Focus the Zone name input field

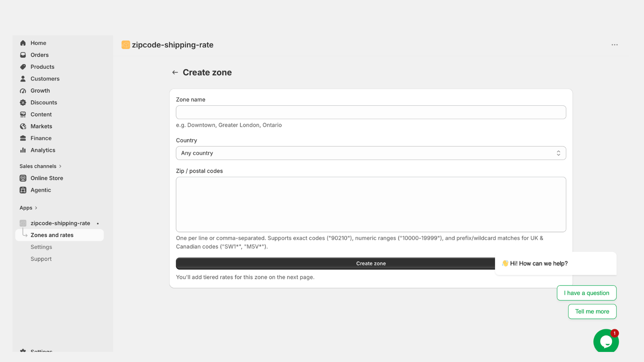pyautogui.click(x=371, y=112)
